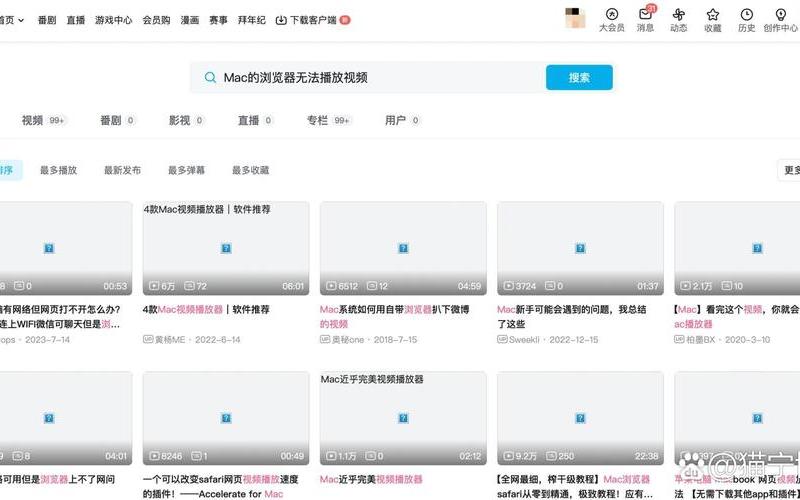This screenshot has width=800, height=500.
Task: Click danmaku count icon showing 250
Action: [551, 456]
